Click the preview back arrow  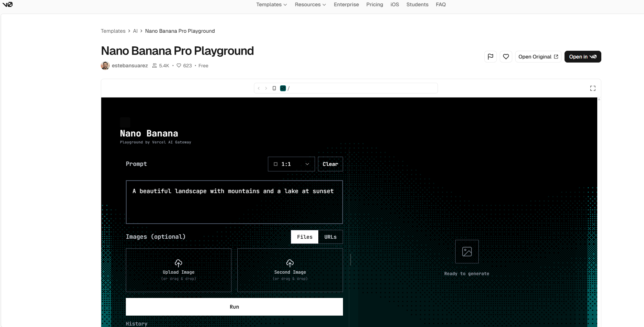[259, 88]
